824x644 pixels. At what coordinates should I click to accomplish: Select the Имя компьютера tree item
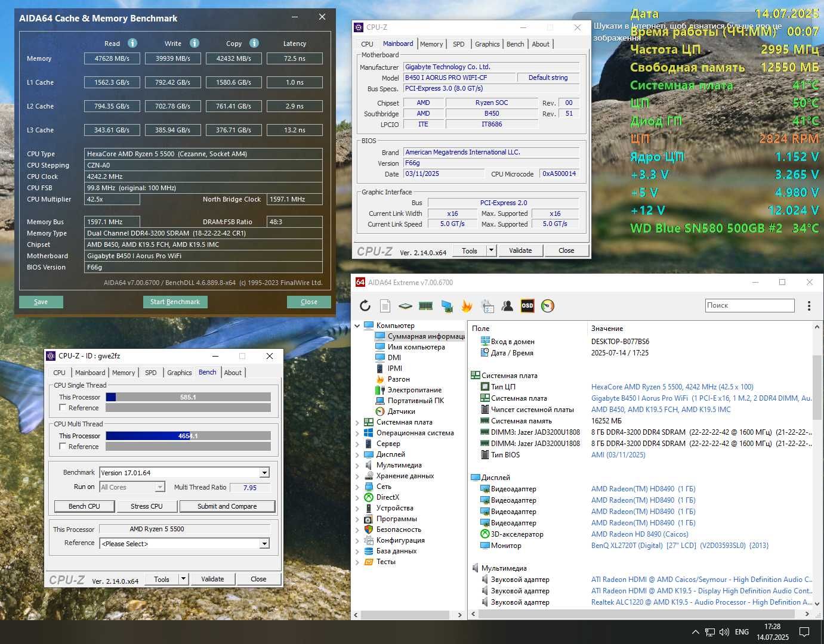coord(410,347)
